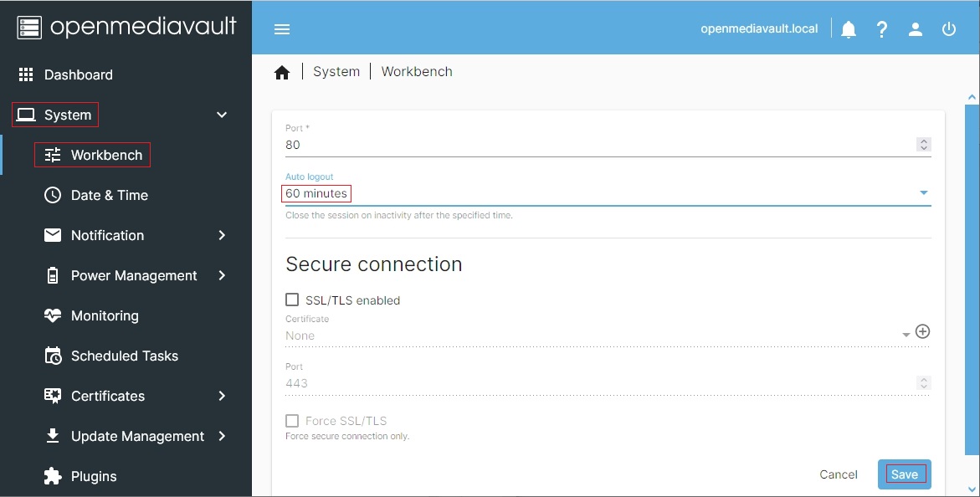
Task: Expand the Notification submenu
Action: point(222,236)
